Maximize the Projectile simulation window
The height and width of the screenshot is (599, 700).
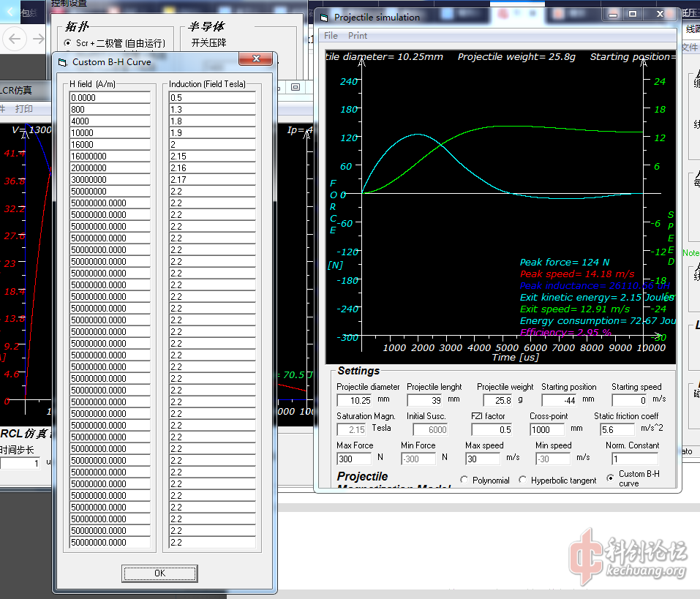[633, 14]
